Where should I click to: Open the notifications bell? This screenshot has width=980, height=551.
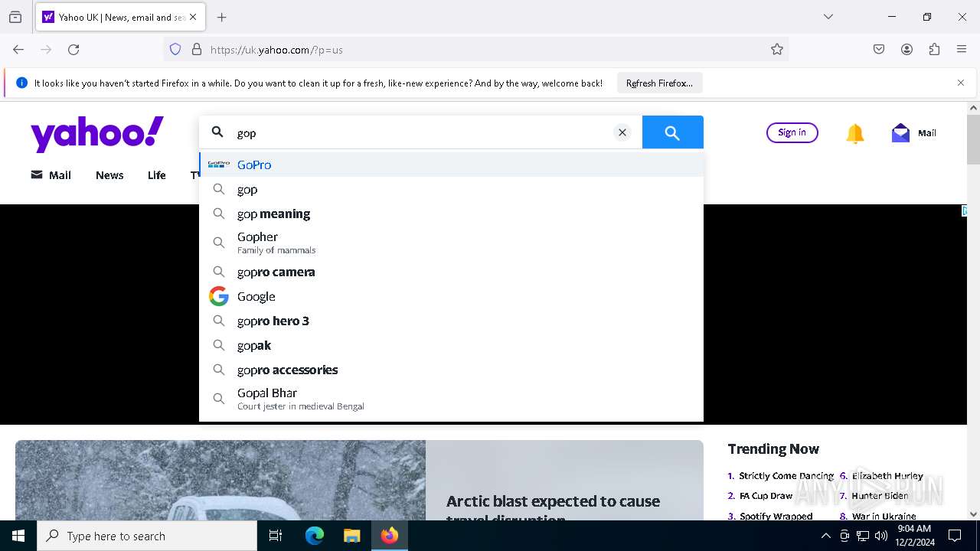click(854, 133)
